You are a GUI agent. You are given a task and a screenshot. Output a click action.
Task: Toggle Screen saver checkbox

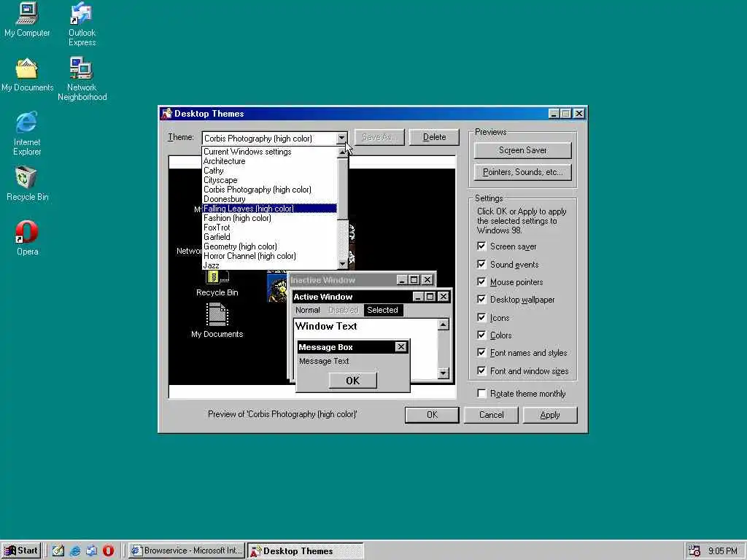(x=481, y=246)
